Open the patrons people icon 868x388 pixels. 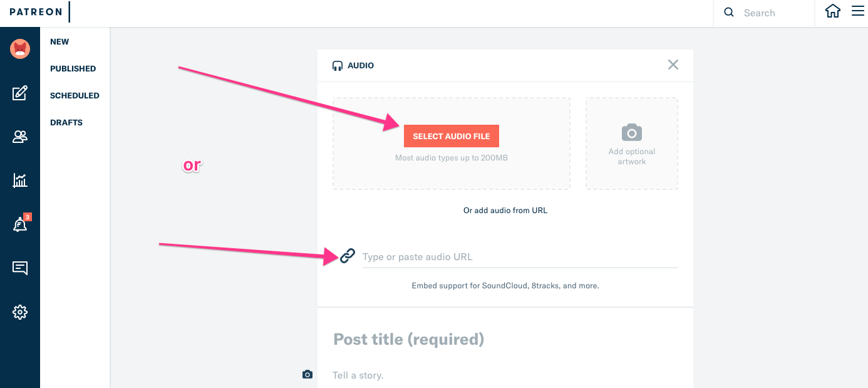pyautogui.click(x=20, y=137)
